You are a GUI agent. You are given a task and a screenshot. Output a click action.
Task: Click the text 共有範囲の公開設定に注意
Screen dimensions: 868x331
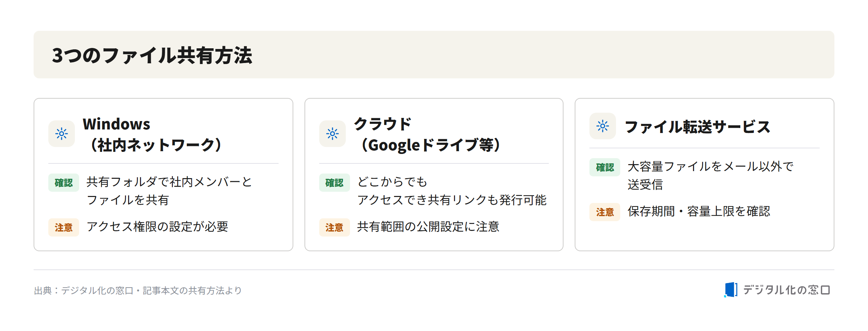click(x=428, y=227)
